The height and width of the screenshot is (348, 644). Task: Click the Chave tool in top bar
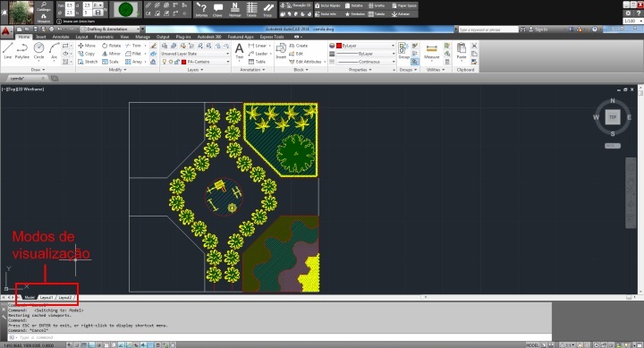[217, 10]
